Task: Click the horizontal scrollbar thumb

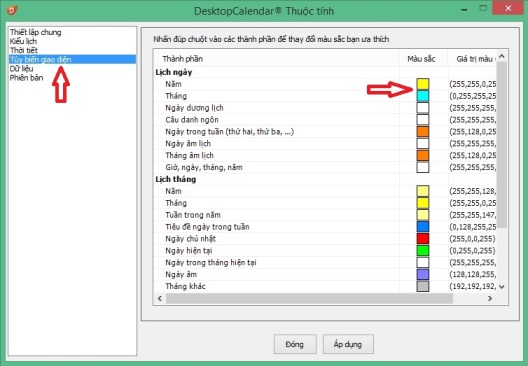Action: point(309,298)
